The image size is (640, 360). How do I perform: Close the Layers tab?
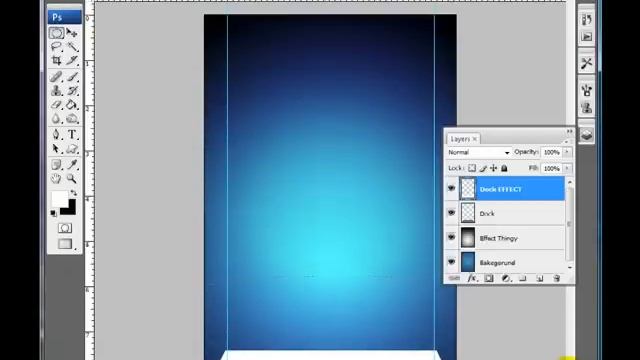pyautogui.click(x=475, y=139)
